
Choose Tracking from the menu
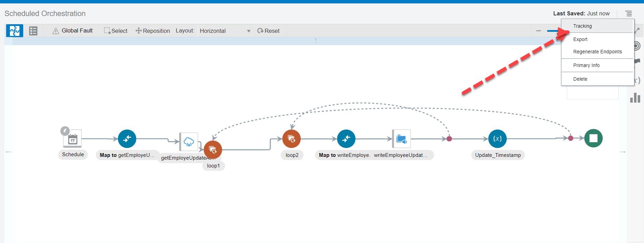(x=582, y=26)
